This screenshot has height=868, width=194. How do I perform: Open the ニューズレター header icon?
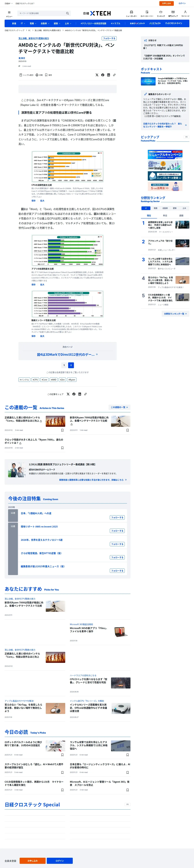click(x=131, y=13)
